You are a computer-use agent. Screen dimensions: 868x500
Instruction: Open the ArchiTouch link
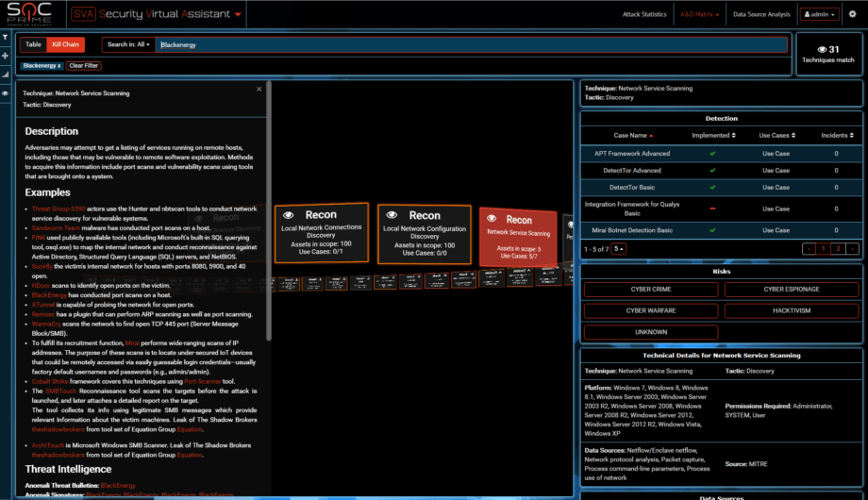click(x=47, y=445)
